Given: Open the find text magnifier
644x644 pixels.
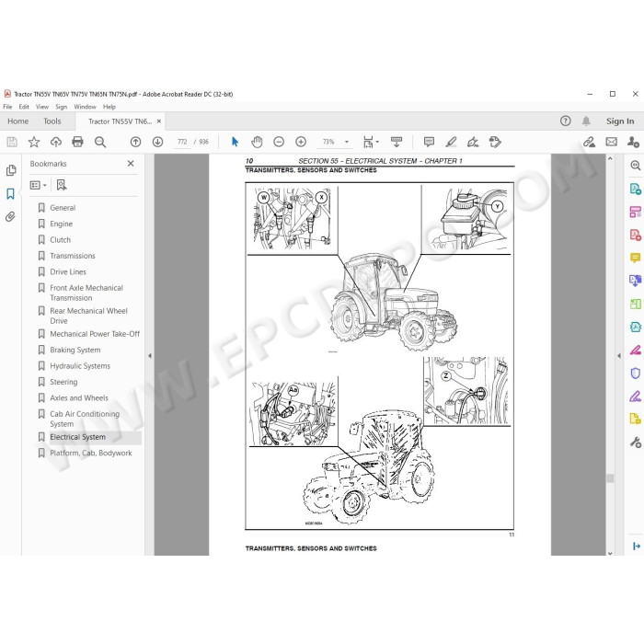Looking at the screenshot, I should (x=99, y=142).
